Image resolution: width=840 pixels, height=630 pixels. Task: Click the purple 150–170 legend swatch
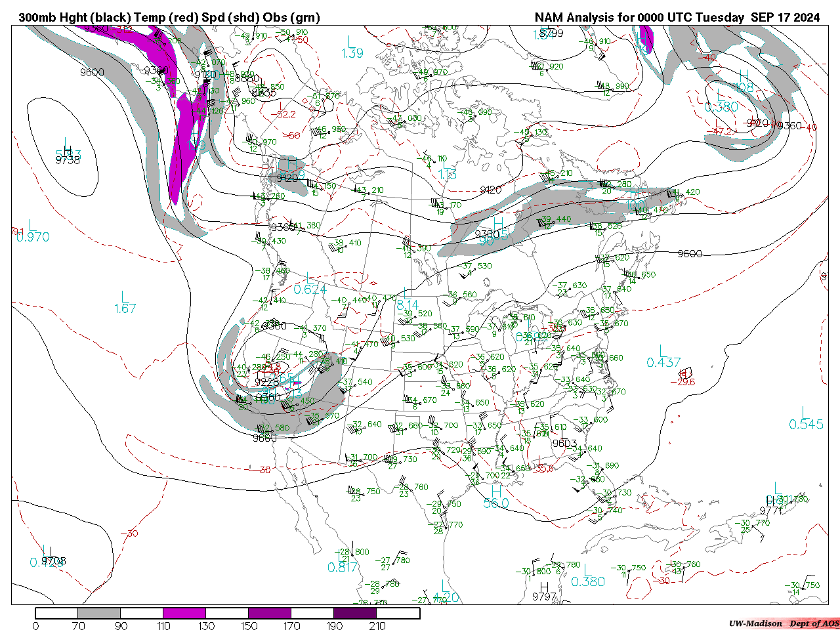(270, 613)
